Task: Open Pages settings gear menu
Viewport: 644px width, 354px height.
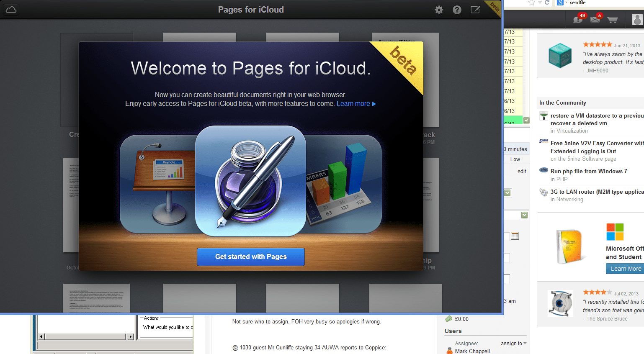Action: point(439,10)
